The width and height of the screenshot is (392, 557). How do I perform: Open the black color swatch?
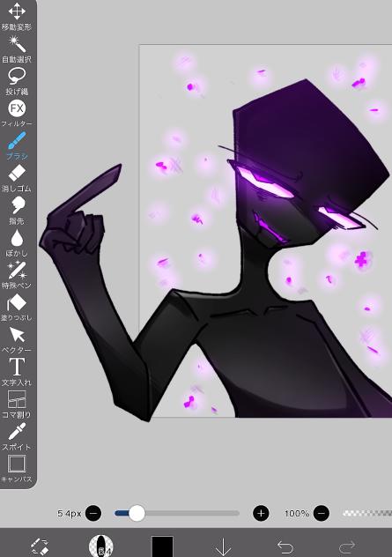pos(163,546)
